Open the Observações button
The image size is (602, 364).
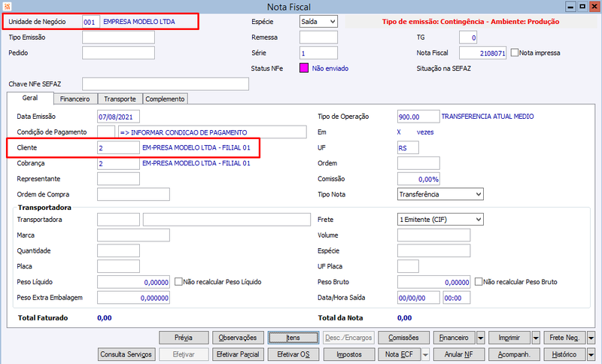[238, 338]
